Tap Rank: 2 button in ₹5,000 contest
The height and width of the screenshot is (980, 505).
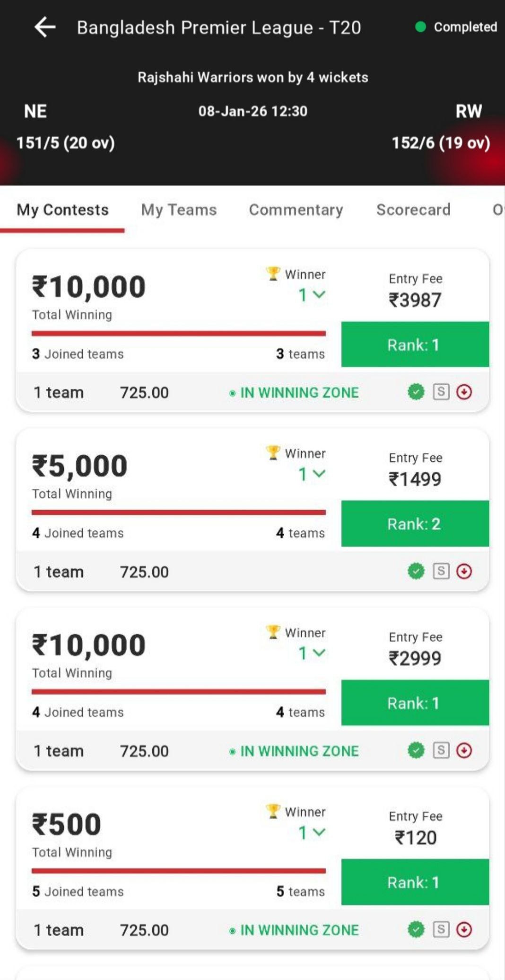415,523
